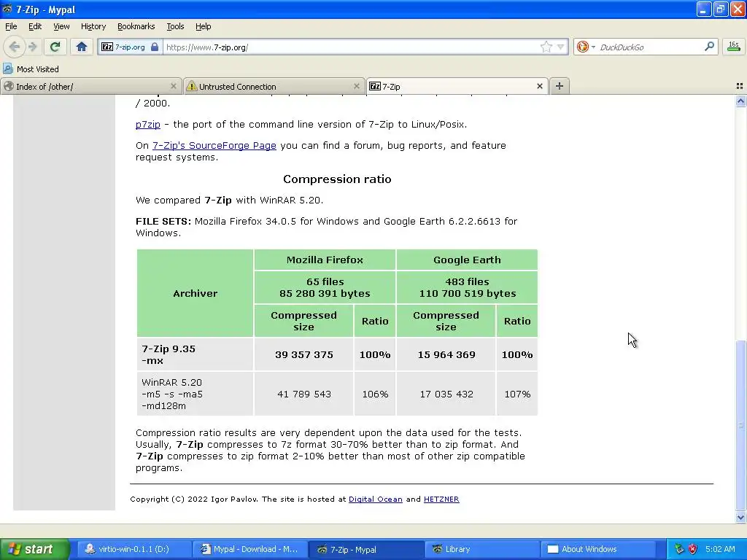The width and height of the screenshot is (747, 560).
Task: Open the Help menu
Action: [x=203, y=26]
